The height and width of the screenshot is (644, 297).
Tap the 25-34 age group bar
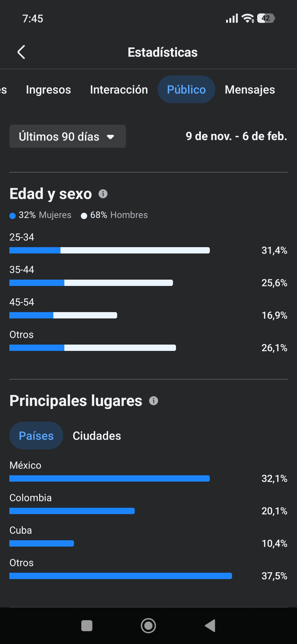point(109,250)
